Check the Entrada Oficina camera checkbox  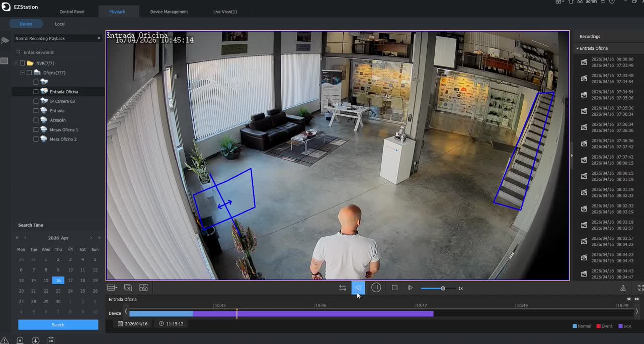point(36,92)
